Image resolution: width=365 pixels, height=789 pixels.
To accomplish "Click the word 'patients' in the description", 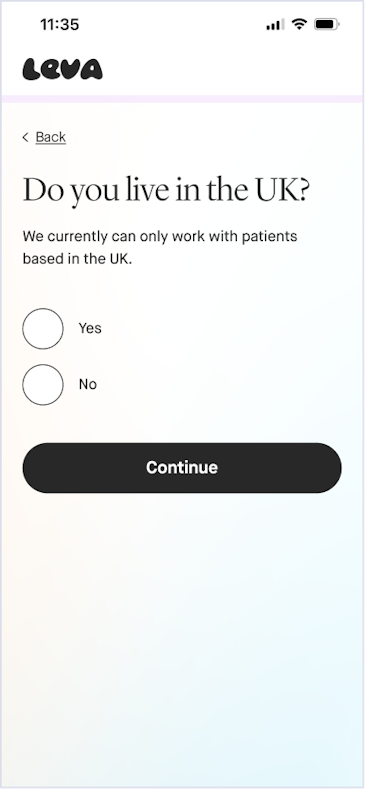I will 269,236.
